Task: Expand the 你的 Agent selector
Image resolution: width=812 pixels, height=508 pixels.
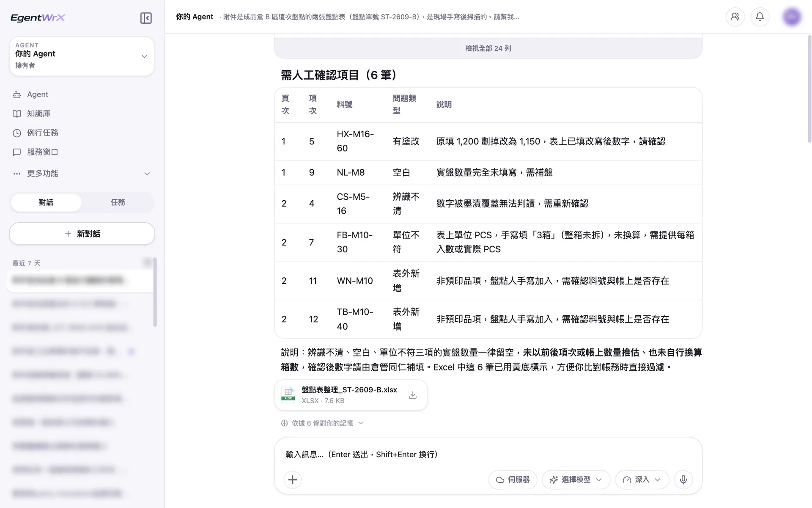Action: click(82, 56)
